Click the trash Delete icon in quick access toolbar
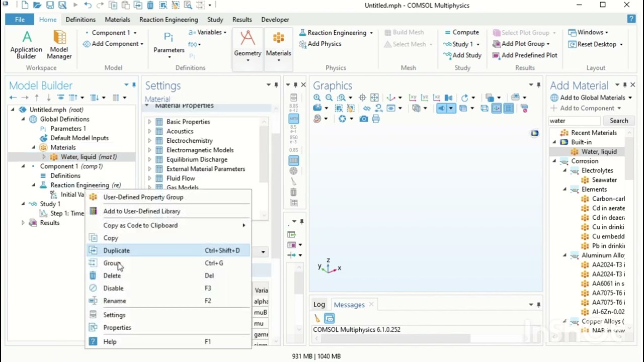The image size is (644, 362). (x=150, y=5)
